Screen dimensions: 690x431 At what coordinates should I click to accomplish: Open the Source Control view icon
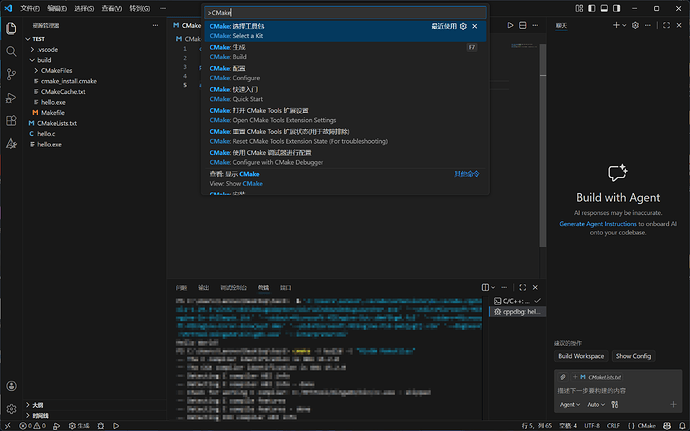click(x=11, y=74)
